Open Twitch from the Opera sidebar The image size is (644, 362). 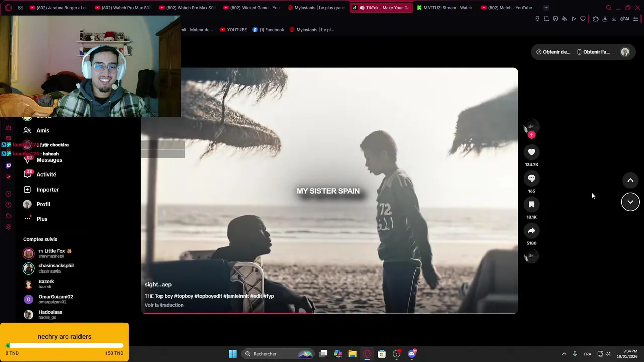(8, 166)
